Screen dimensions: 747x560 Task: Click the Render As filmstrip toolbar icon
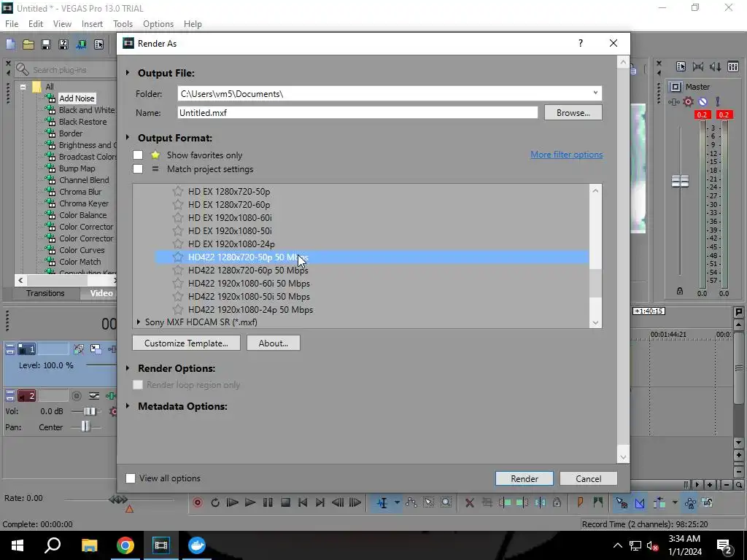pyautogui.click(x=81, y=44)
